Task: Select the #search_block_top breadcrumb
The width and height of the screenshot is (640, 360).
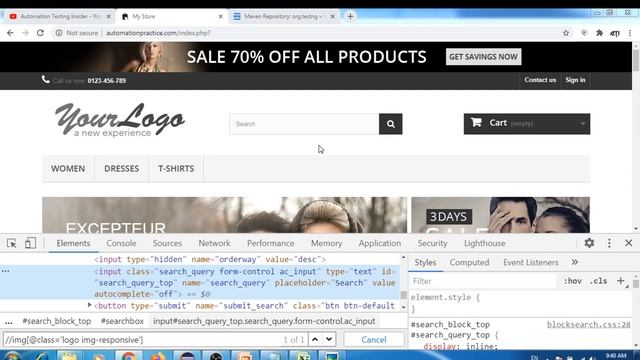Action: [57, 321]
